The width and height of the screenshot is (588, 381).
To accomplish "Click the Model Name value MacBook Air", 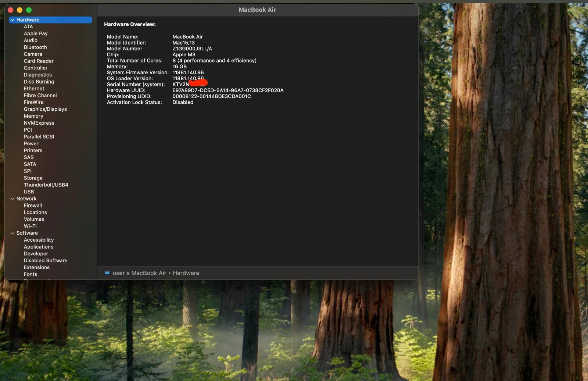I will [x=187, y=37].
